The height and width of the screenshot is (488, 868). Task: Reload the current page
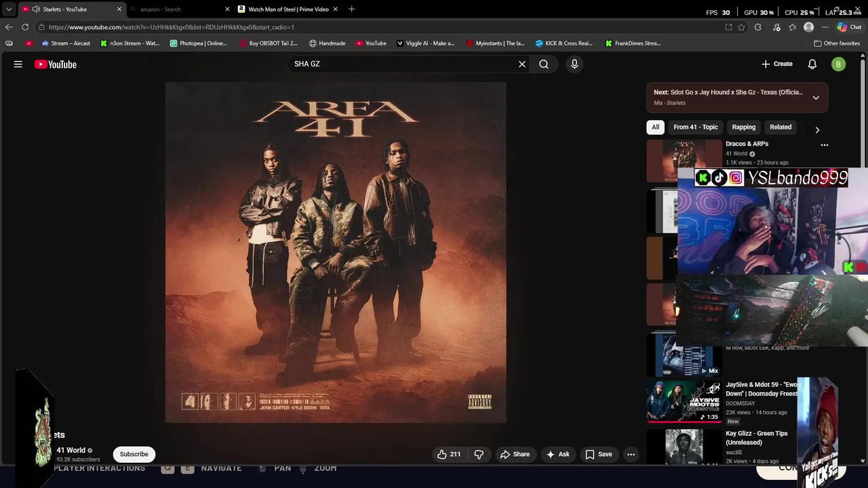[x=25, y=27]
